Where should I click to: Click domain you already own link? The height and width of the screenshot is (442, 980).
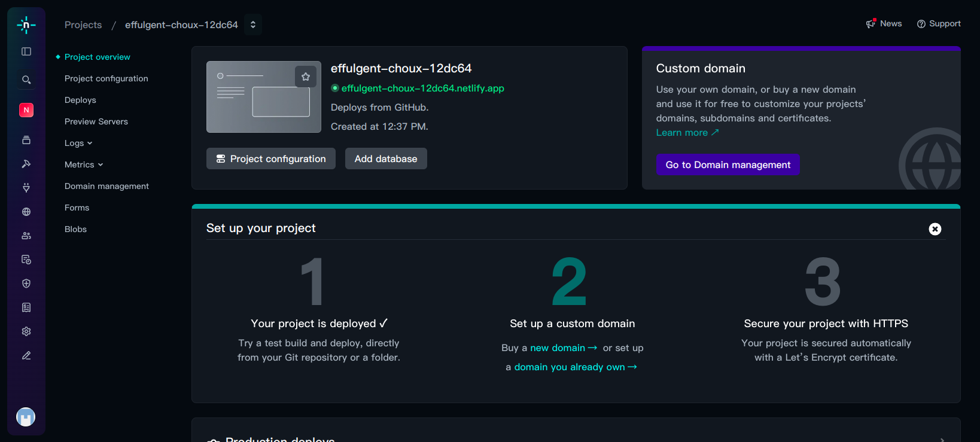pos(576,367)
